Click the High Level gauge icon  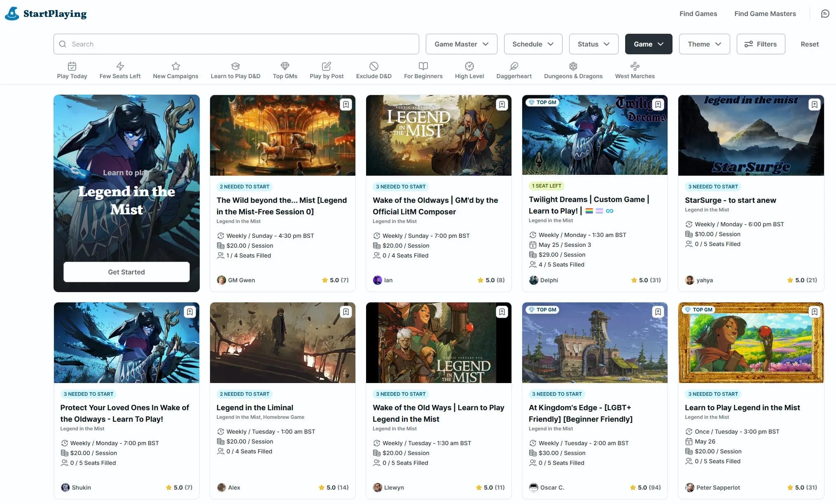pos(469,66)
